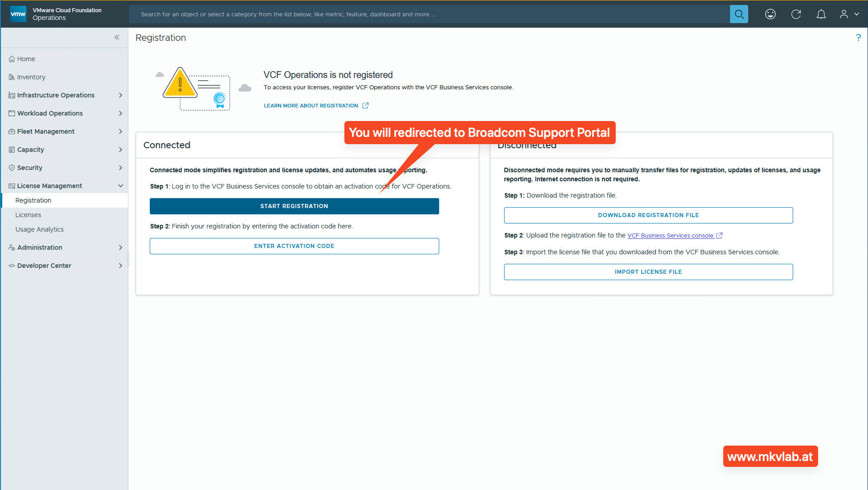Open the notifications bell

pyautogui.click(x=821, y=14)
